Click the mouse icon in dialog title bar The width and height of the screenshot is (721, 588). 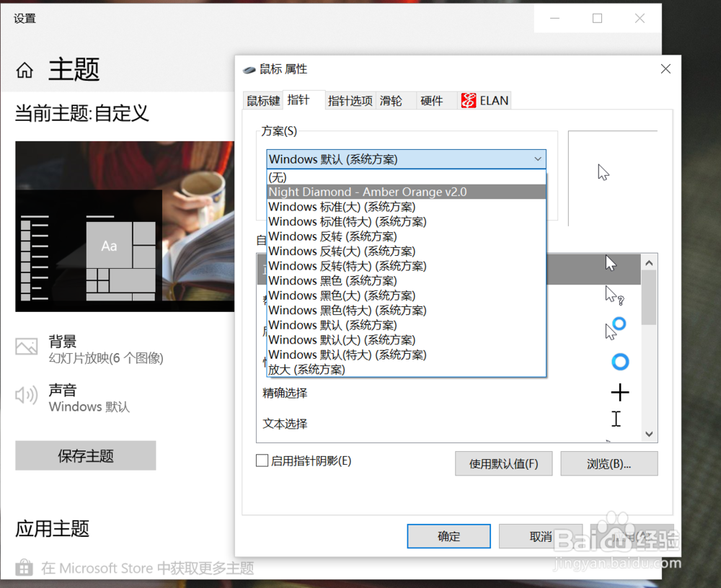(x=249, y=68)
